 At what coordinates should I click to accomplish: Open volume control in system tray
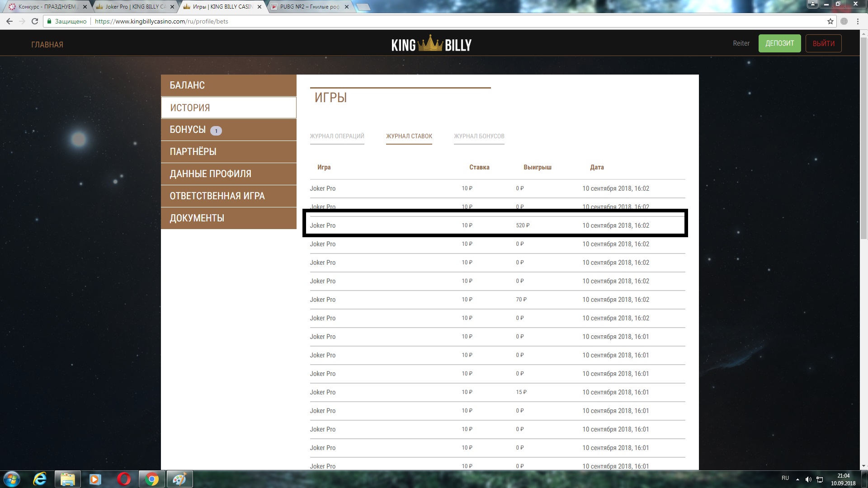click(808, 479)
